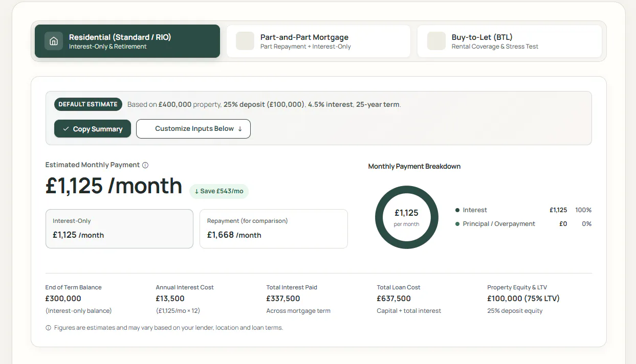Click the Total Loan Cost value £637,500
Viewport: 636px width, 364px height.
click(x=394, y=299)
